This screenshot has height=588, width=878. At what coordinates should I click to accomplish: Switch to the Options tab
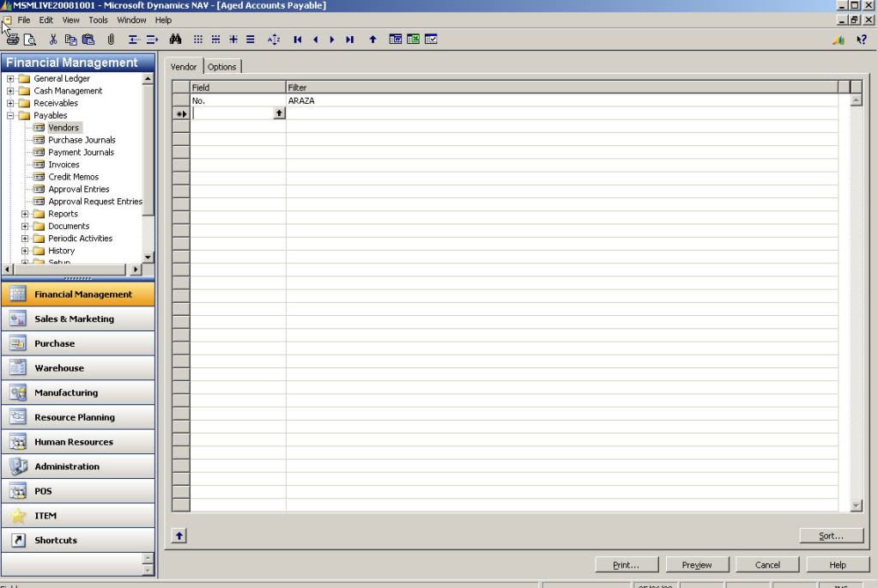point(221,67)
